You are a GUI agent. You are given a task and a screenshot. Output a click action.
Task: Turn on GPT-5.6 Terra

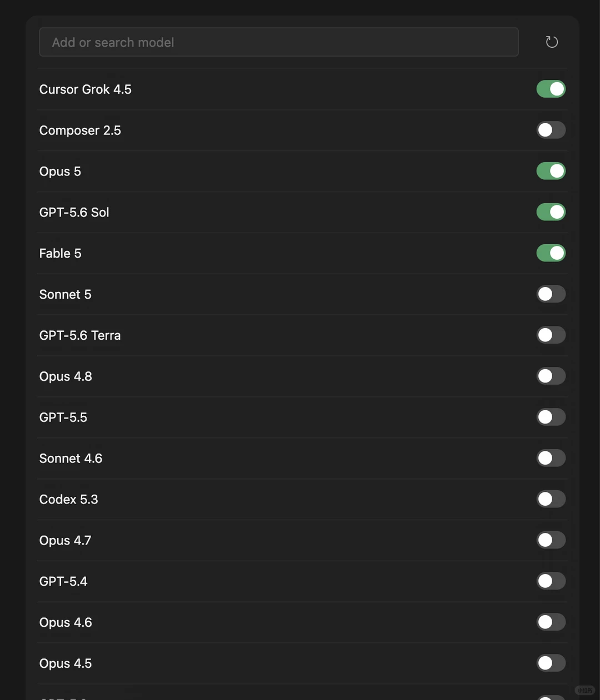(551, 335)
